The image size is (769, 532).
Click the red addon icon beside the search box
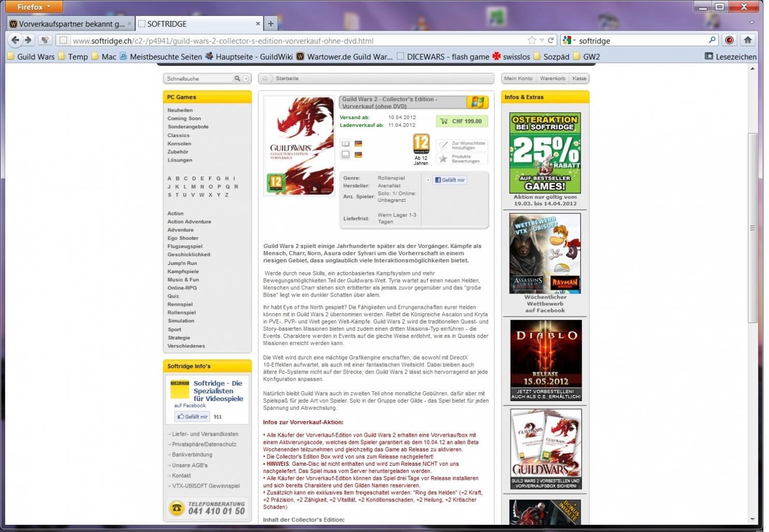tap(729, 40)
